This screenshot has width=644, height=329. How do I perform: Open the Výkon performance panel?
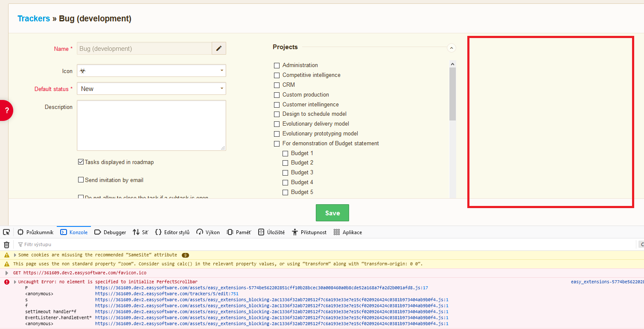208,232
